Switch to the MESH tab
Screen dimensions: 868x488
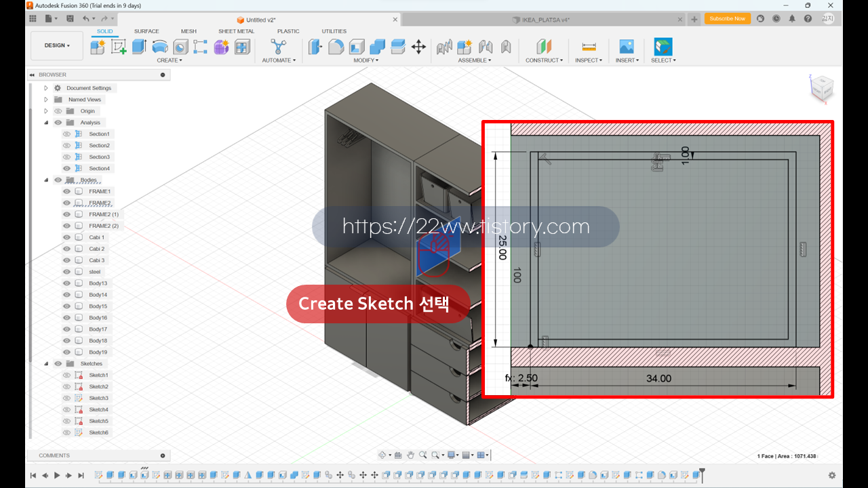(x=189, y=31)
